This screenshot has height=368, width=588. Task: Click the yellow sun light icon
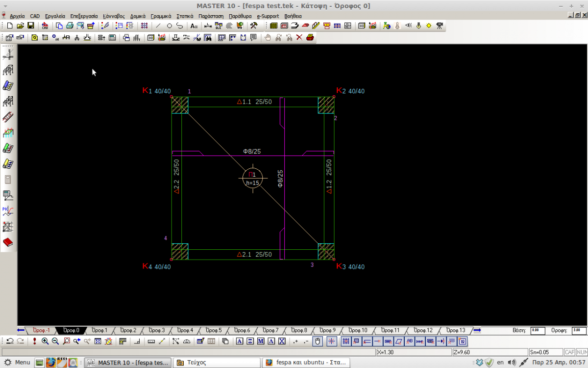point(429,26)
